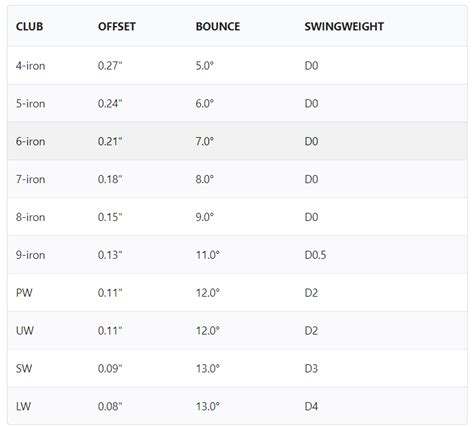Click the SWINGWEIGHT column header
This screenshot has width=474, height=427.
344,26
